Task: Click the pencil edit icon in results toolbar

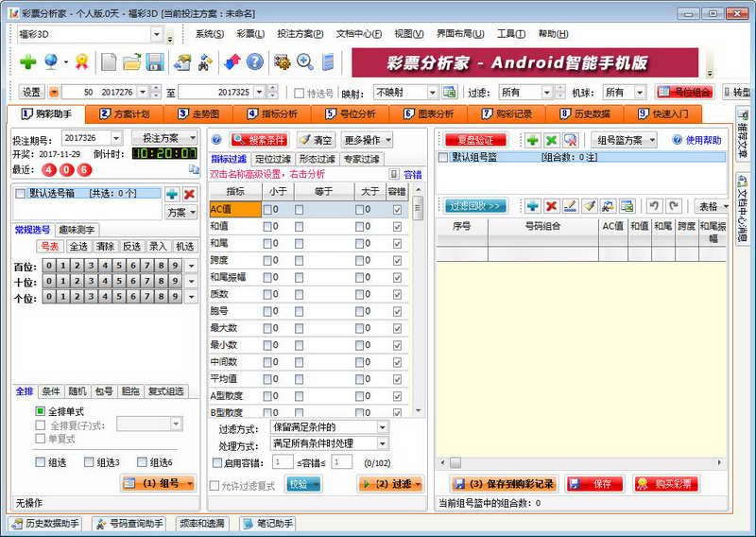Action: coord(570,206)
